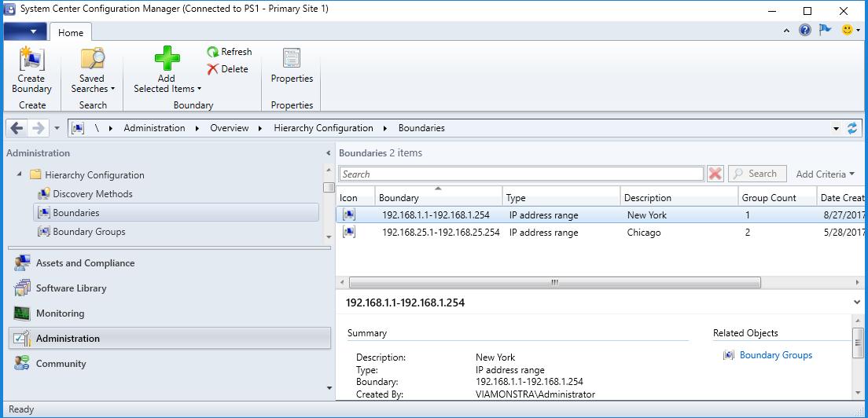Open Saved Searches menu

pyautogui.click(x=93, y=70)
